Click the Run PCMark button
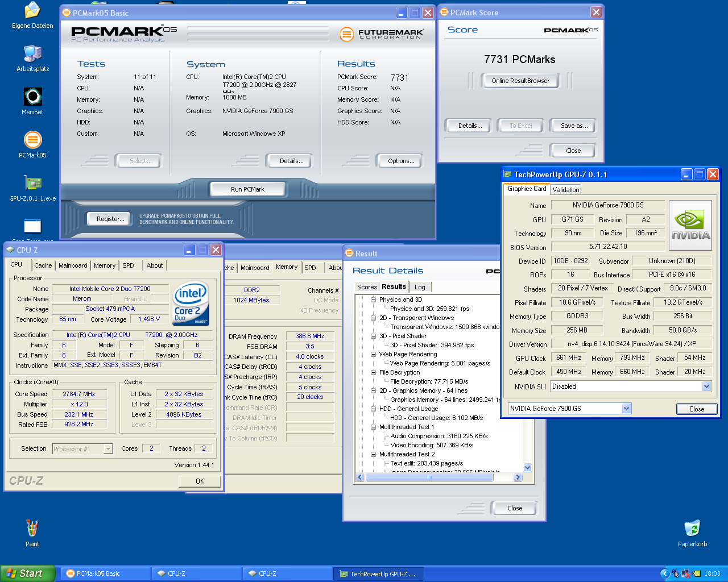728x582 pixels. pyautogui.click(x=247, y=189)
